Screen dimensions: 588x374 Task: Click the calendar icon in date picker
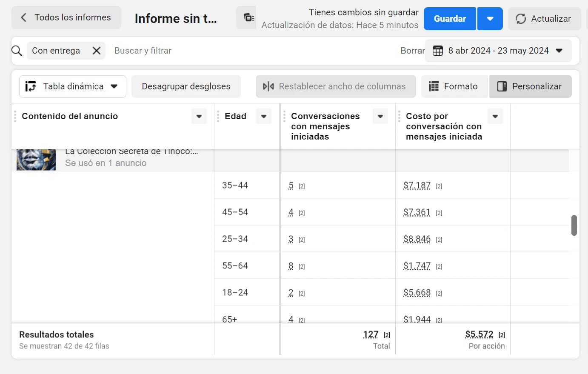tap(438, 51)
